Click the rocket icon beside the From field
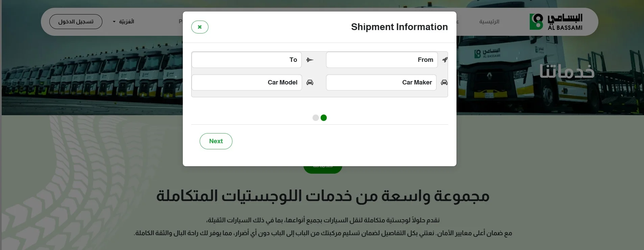Image resolution: width=644 pixels, height=250 pixels. pos(444,59)
